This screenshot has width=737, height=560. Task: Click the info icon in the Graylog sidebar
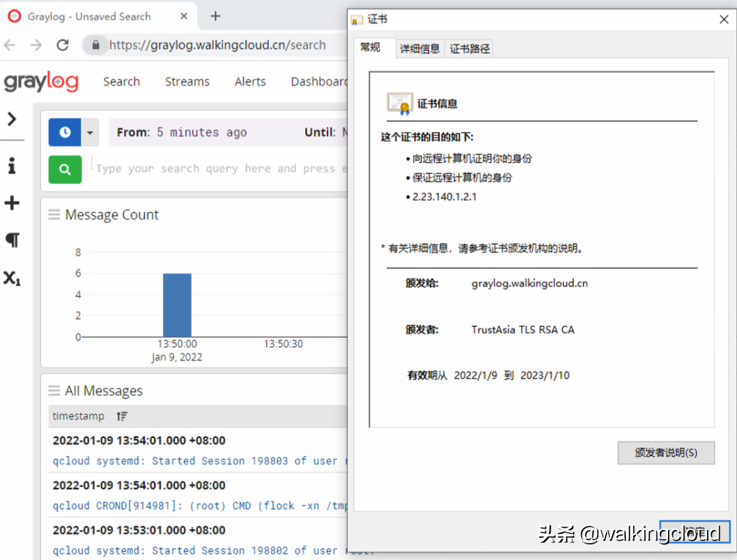pos(13,165)
